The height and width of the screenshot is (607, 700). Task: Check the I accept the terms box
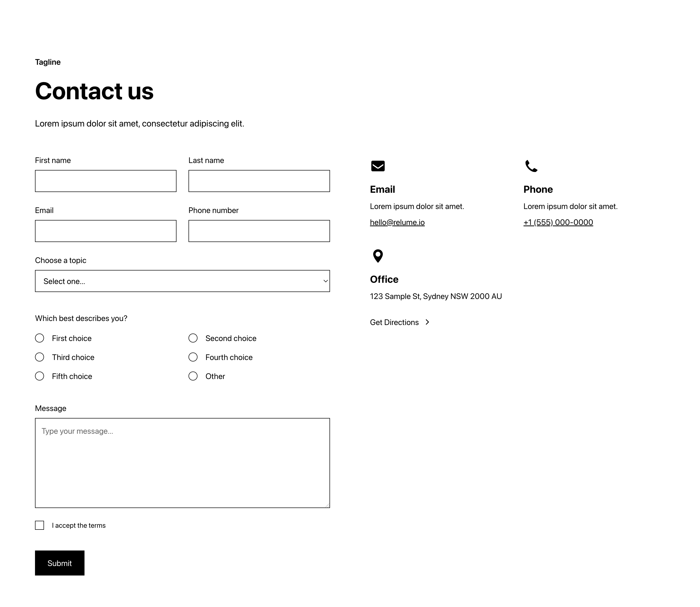click(x=39, y=525)
